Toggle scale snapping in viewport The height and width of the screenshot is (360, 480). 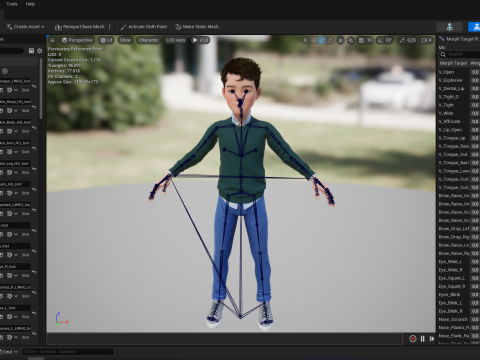coord(402,40)
